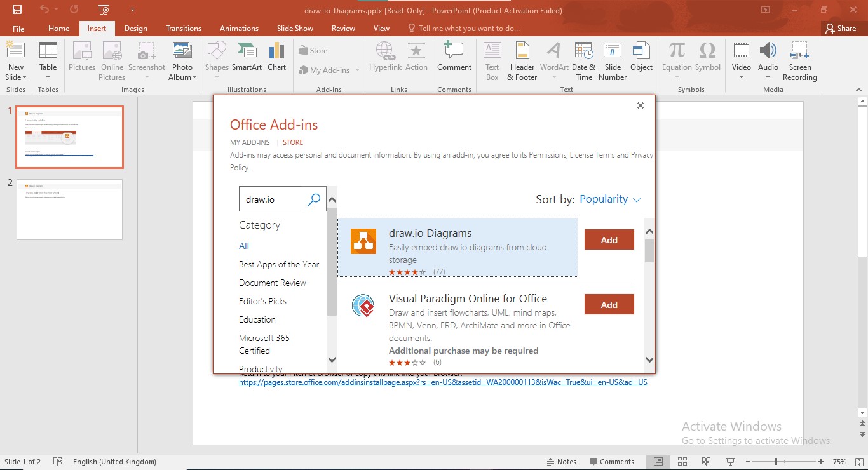
Task: Start Slide Show view from the status bar
Action: tap(730, 462)
